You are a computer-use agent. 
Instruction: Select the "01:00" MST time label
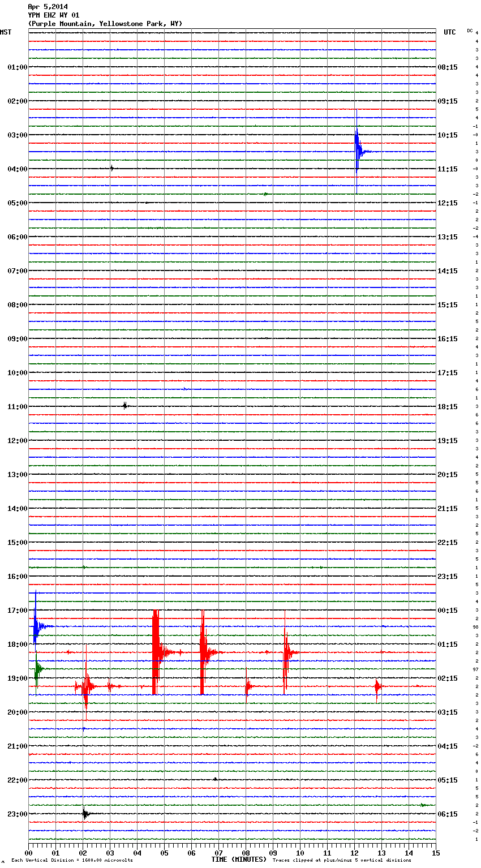click(x=18, y=67)
